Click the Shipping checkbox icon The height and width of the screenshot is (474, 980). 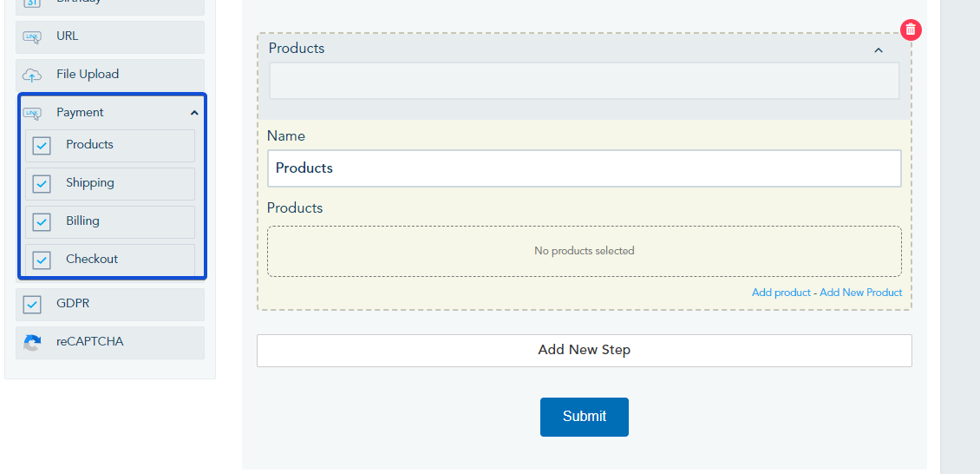point(42,184)
